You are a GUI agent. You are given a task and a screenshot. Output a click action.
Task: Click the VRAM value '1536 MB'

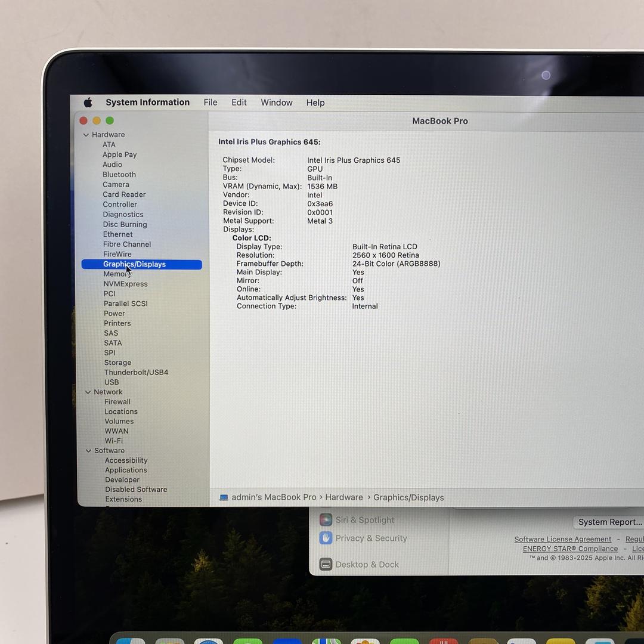pos(323,187)
